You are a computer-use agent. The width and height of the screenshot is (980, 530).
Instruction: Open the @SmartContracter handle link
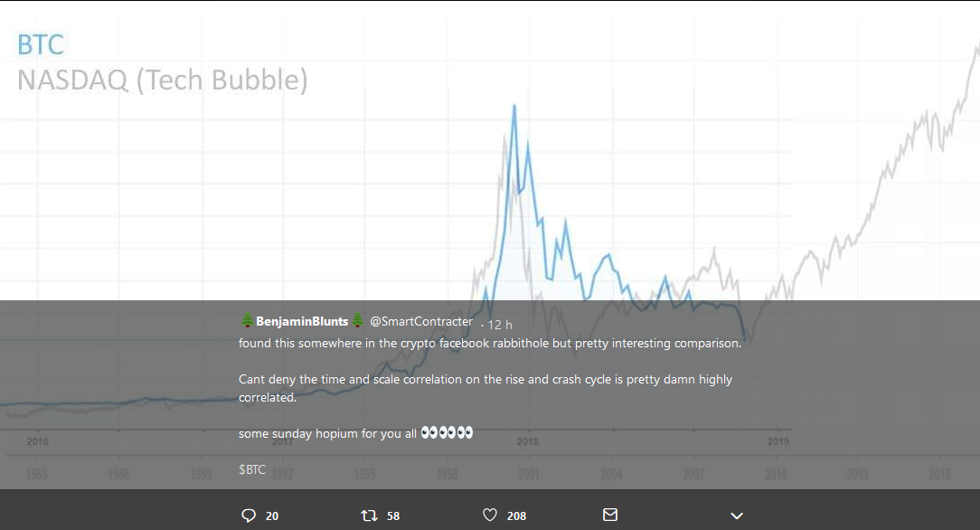coord(421,321)
